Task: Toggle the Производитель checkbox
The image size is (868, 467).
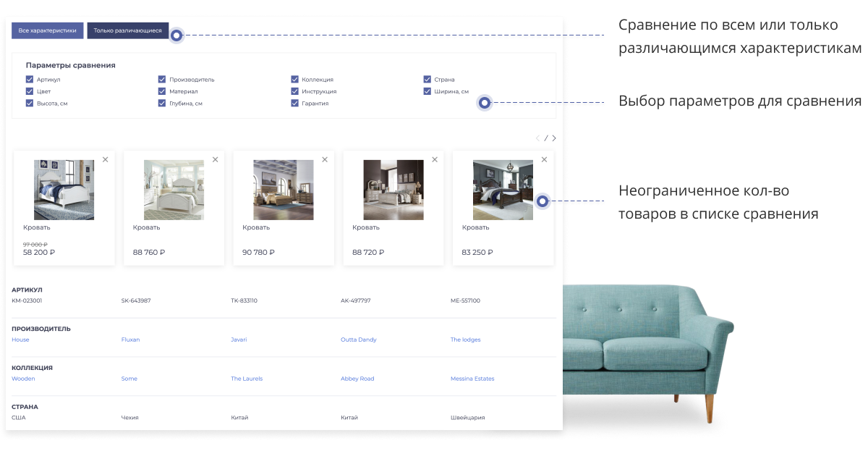Action: coord(162,80)
